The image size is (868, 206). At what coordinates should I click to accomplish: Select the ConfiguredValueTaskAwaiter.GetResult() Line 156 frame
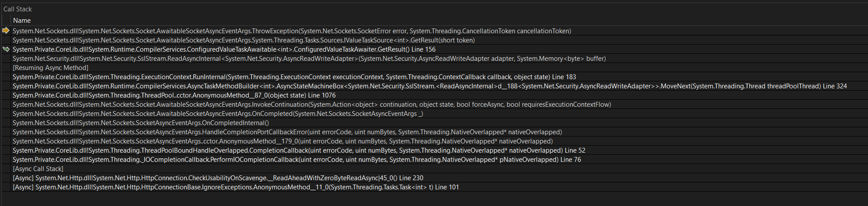224,49
